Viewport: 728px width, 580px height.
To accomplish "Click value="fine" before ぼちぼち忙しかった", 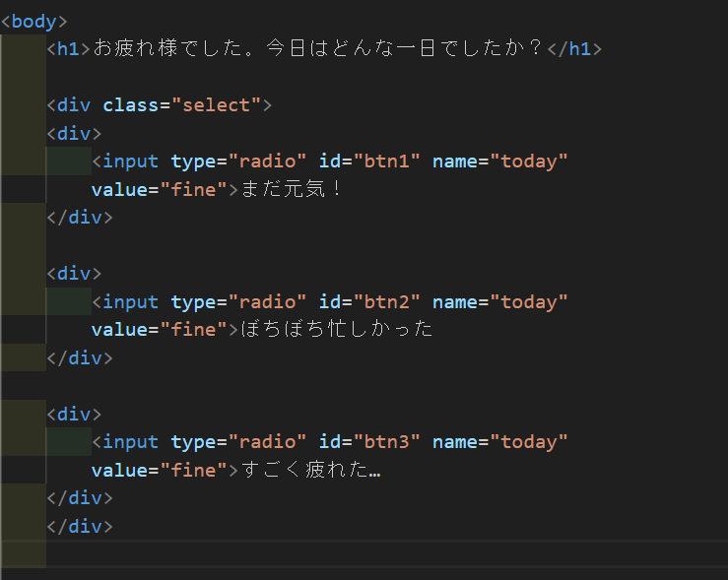I will [x=160, y=330].
